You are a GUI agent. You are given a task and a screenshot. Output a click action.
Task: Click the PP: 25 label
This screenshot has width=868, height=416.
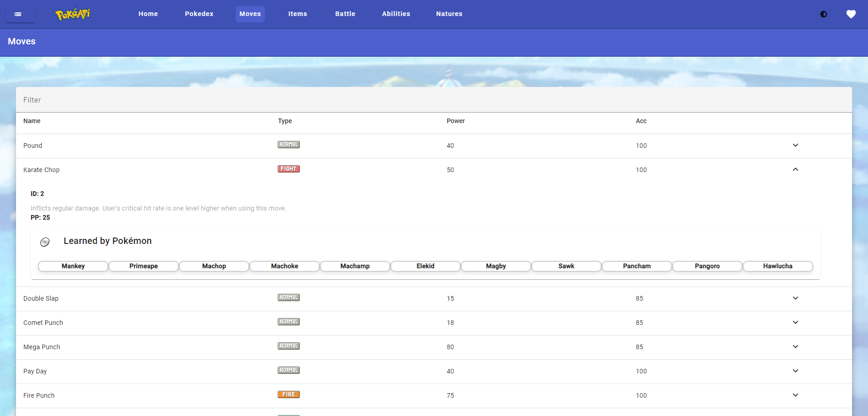click(40, 217)
